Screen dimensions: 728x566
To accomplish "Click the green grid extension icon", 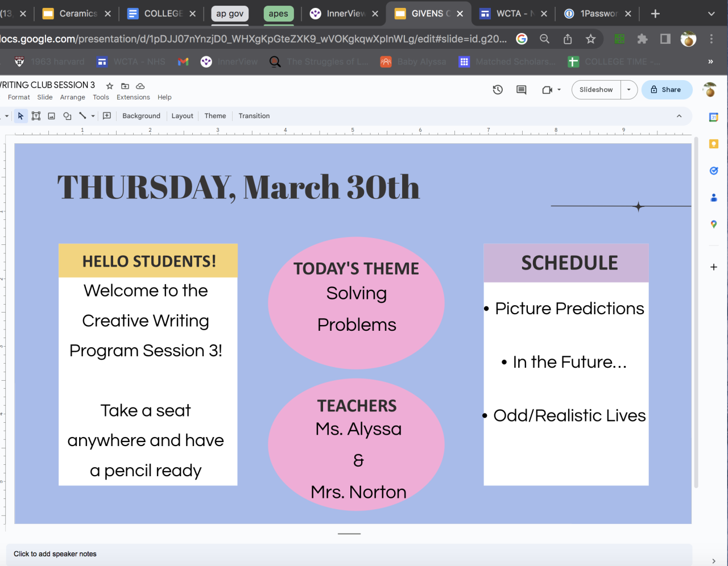I will (619, 39).
